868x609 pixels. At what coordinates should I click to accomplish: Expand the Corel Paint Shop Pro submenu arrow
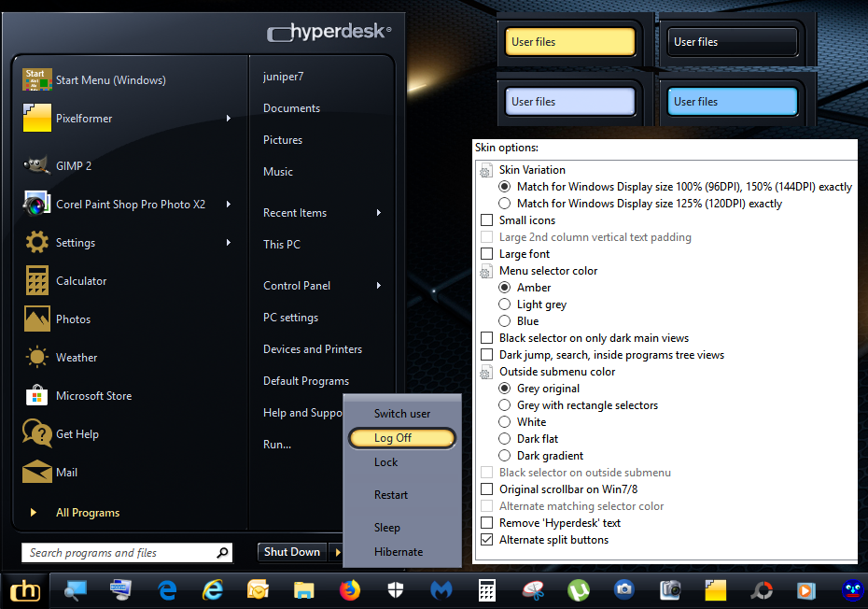click(228, 204)
